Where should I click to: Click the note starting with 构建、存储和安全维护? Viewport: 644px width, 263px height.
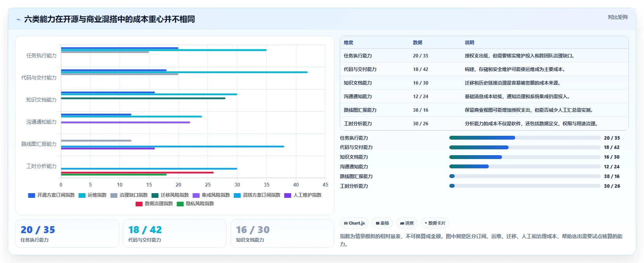pos(515,69)
